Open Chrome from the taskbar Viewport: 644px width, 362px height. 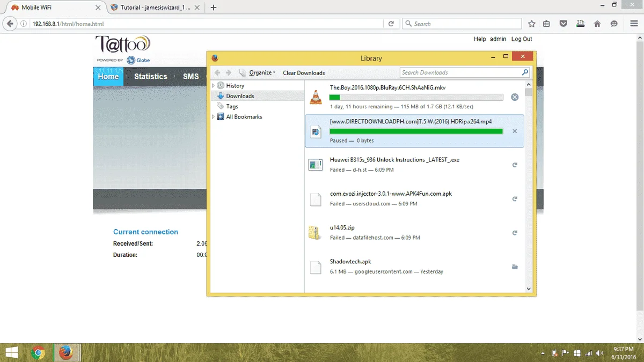click(x=38, y=352)
